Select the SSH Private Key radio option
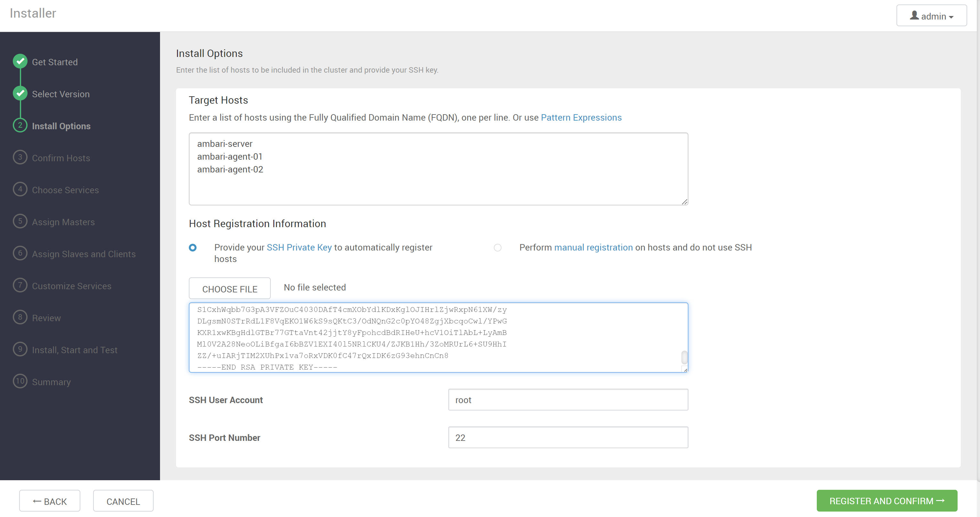 coord(193,248)
